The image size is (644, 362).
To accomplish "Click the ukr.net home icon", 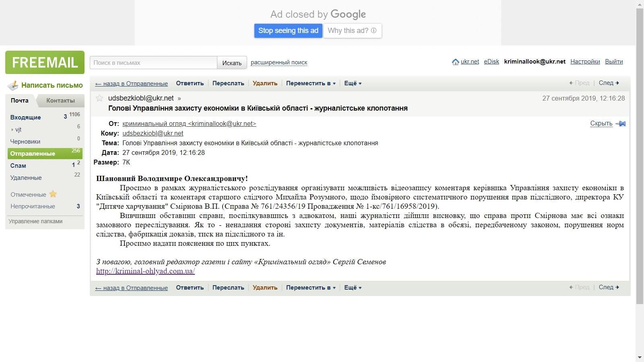I will coord(455,62).
